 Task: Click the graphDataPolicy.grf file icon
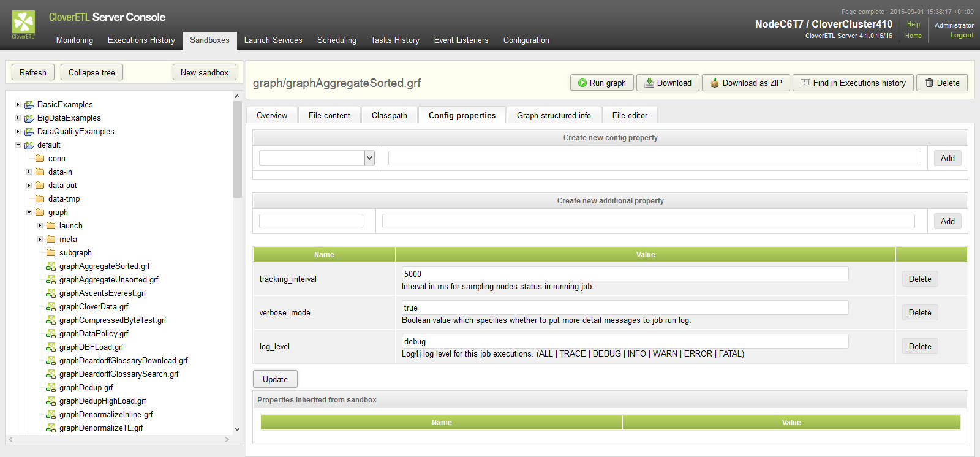tap(51, 334)
